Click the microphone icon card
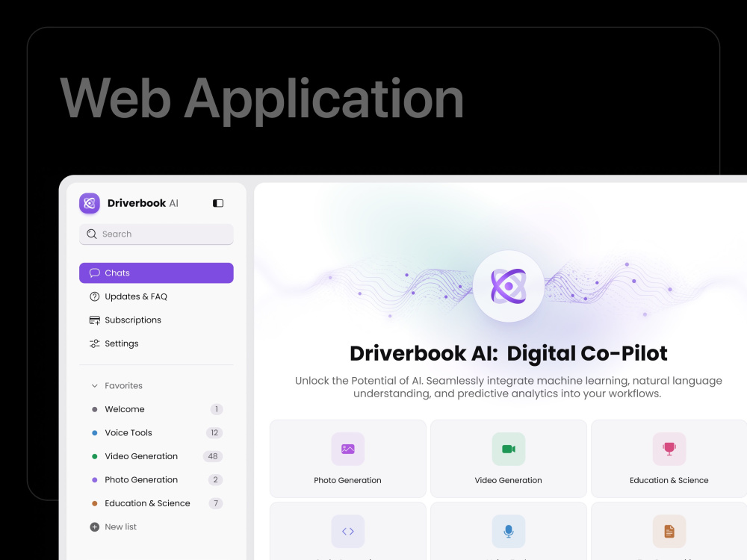The width and height of the screenshot is (747, 560). pyautogui.click(x=509, y=531)
